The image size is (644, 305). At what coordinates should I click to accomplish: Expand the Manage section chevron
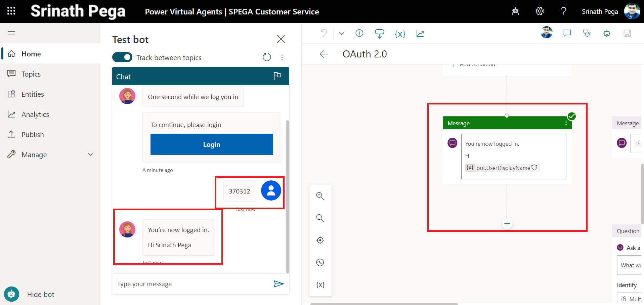90,155
